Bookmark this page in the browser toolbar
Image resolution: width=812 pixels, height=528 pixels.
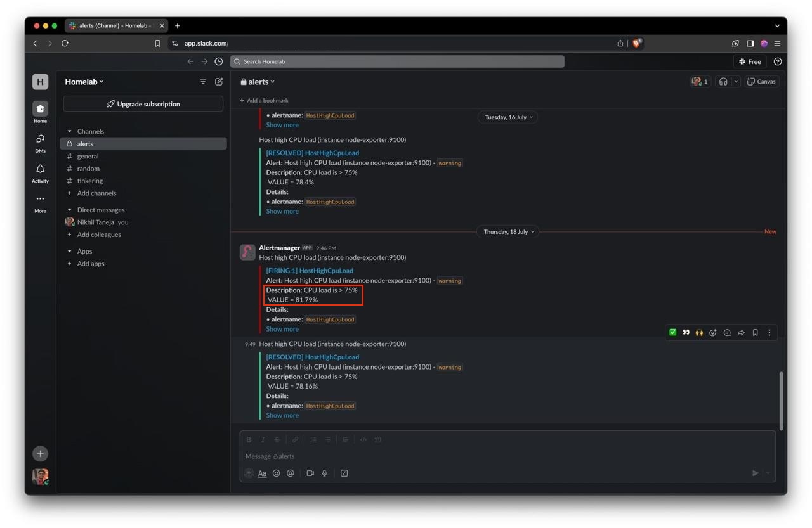(x=157, y=43)
